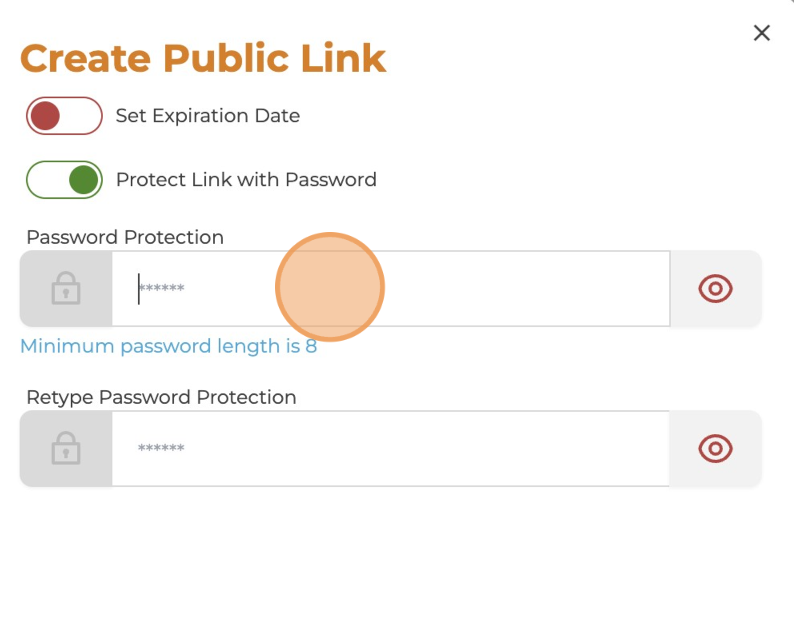This screenshot has width=794, height=624.
Task: Disable the Protect Link with Password switch
Action: [64, 180]
